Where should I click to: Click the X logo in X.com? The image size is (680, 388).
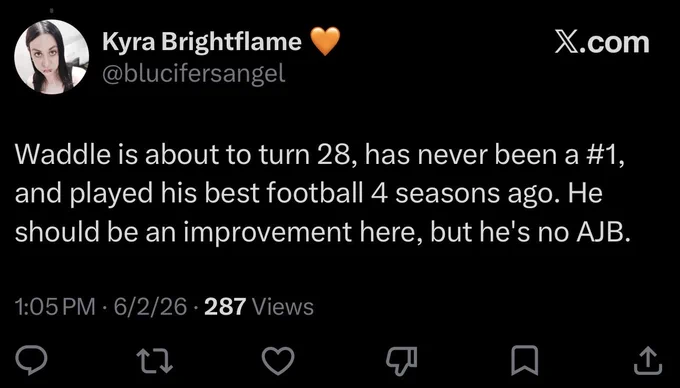565,43
